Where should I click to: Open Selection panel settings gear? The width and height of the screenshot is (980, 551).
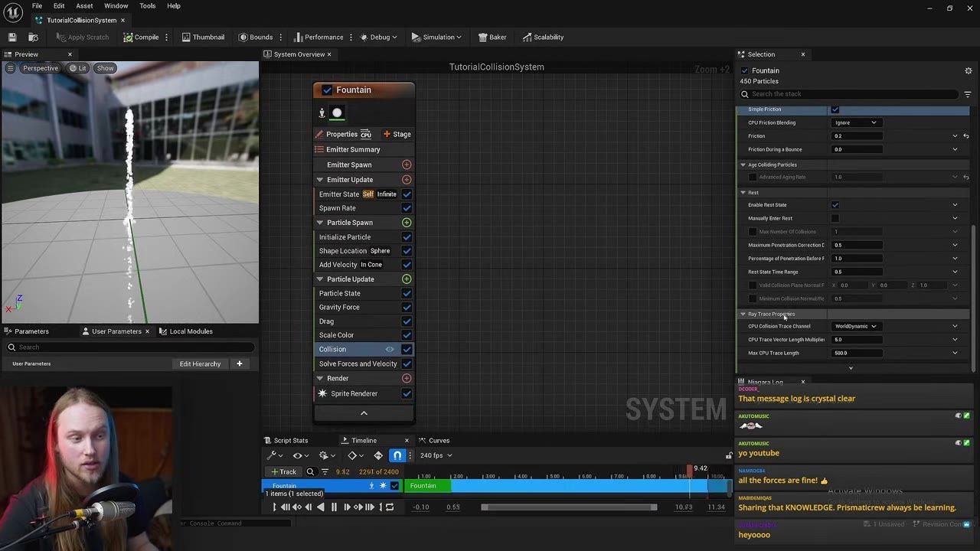(968, 70)
